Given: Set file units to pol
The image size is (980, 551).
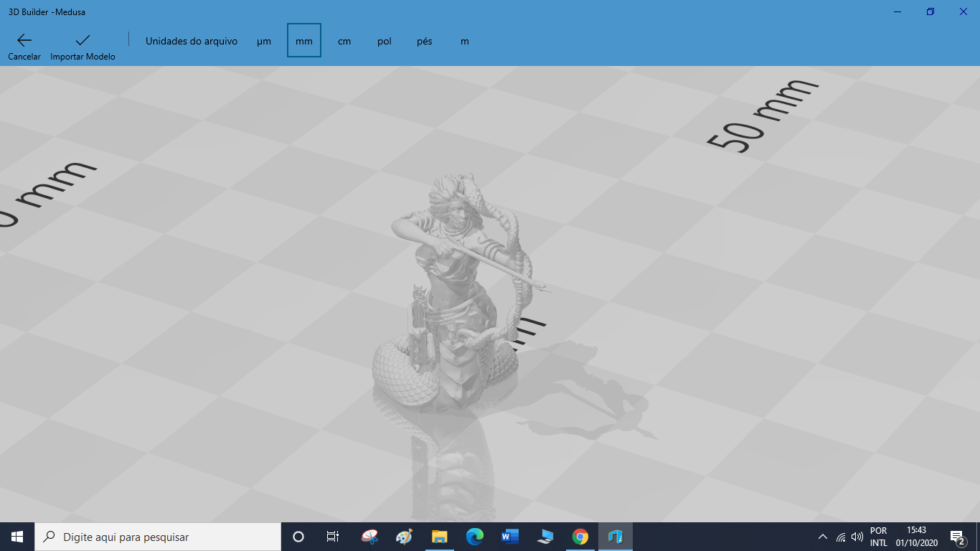Looking at the screenshot, I should point(385,41).
